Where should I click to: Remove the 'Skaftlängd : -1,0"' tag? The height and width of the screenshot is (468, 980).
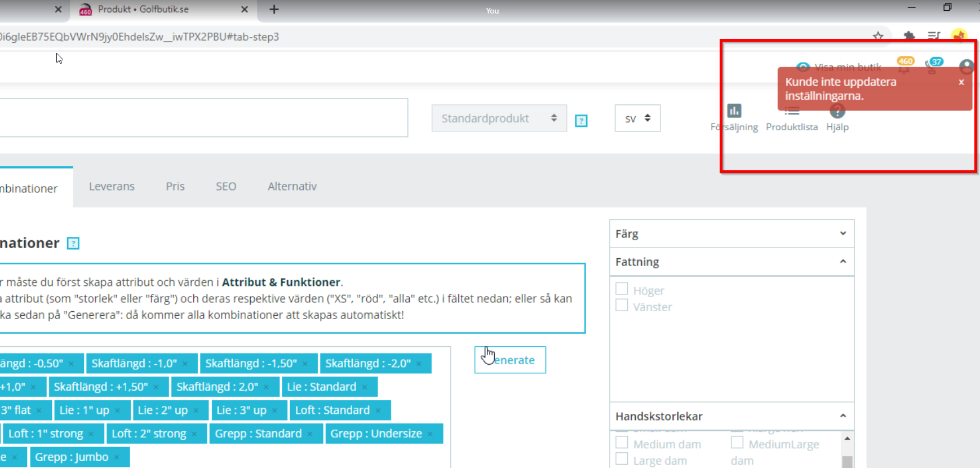pos(185,364)
